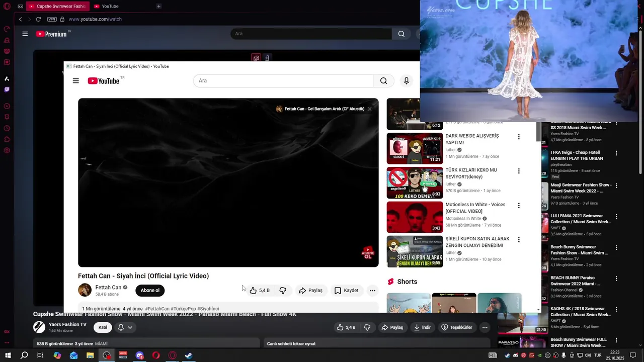Image resolution: width=644 pixels, height=362 pixels.
Task: Click the voice search microphone in popup window
Action: pos(407,81)
